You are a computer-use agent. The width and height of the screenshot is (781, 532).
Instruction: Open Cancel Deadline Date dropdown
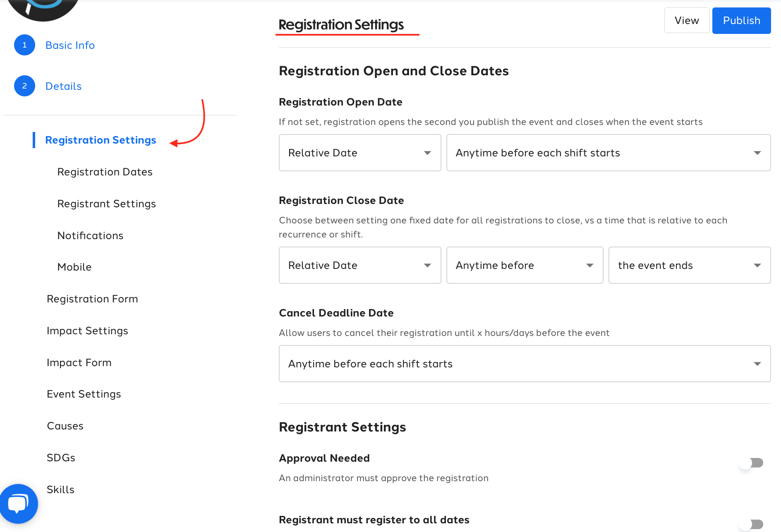525,364
